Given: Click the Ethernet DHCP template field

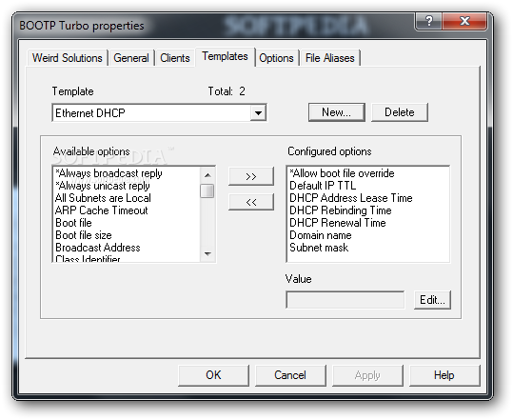Looking at the screenshot, I should coord(159,113).
